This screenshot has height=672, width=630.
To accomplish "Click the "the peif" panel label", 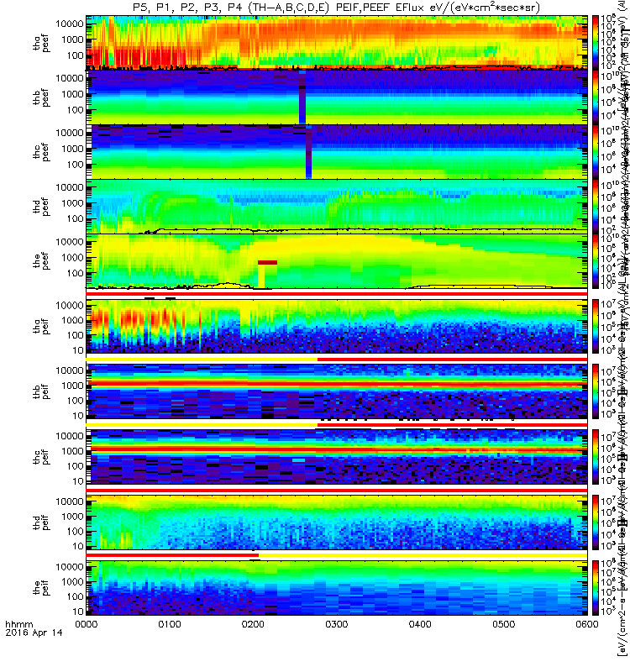I will pos(41,588).
